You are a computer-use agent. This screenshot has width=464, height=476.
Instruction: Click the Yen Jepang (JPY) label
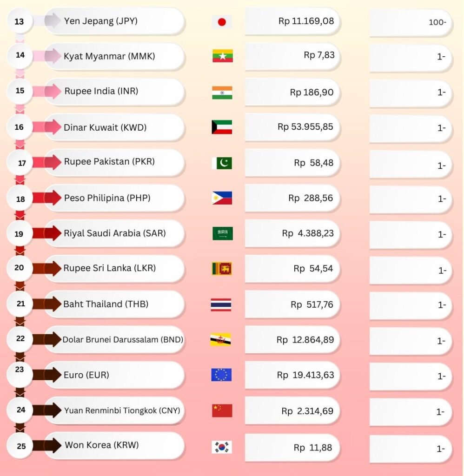pyautogui.click(x=100, y=21)
